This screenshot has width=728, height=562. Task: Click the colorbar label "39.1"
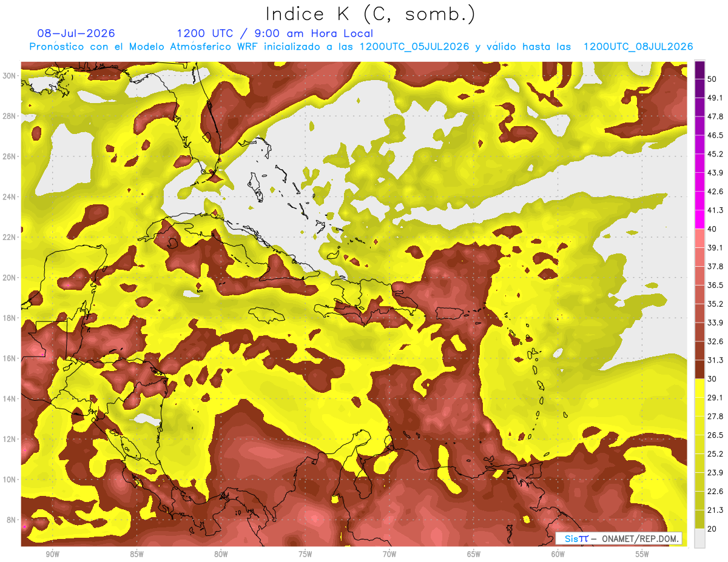715,247
